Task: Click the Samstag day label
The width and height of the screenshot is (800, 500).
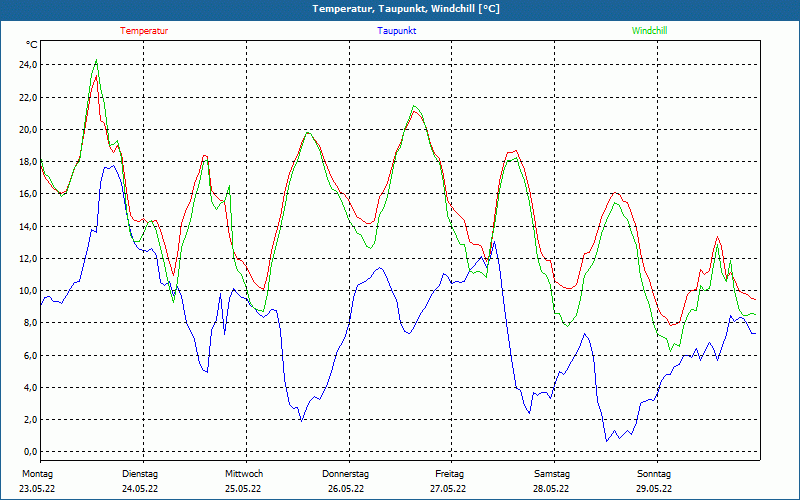Action: [552, 474]
